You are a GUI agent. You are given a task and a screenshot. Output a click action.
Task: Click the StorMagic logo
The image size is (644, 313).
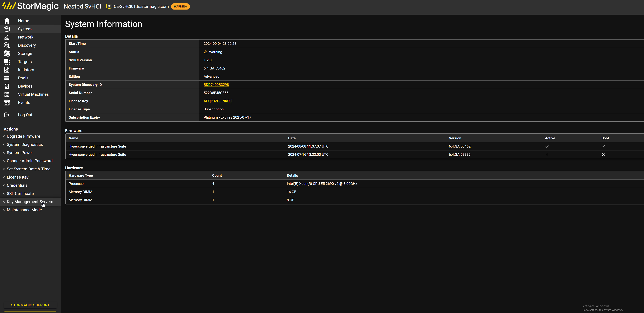31,6
